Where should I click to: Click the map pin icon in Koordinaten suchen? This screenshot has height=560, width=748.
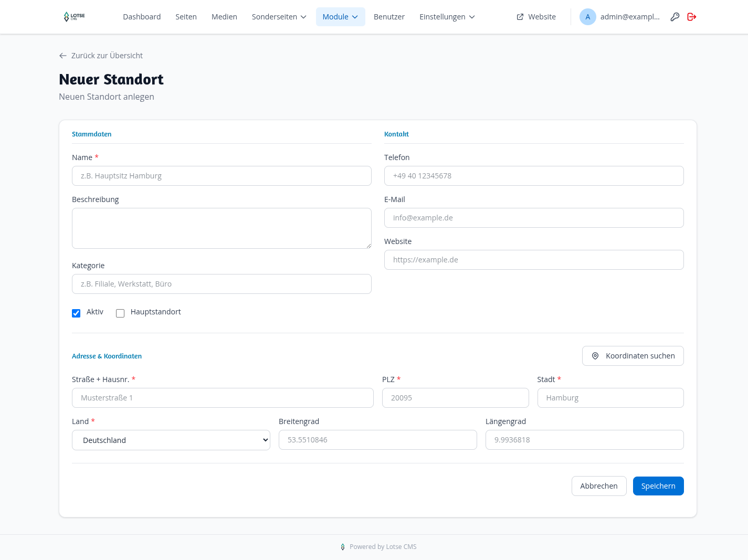click(x=595, y=356)
